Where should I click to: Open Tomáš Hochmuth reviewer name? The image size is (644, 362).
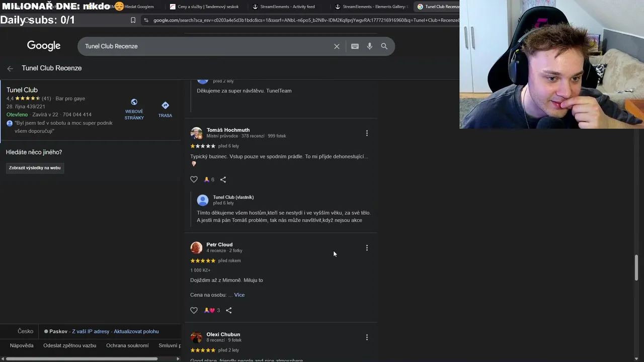[x=228, y=130]
